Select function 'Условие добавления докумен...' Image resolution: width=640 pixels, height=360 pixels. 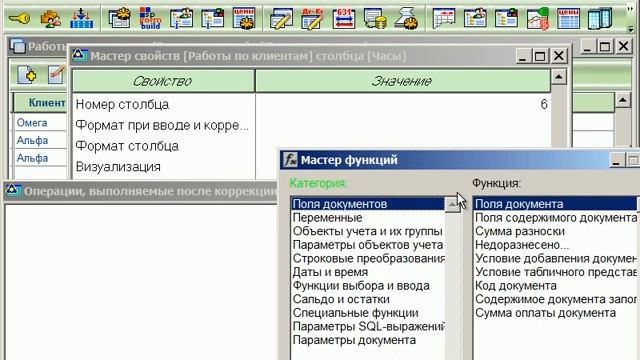[x=556, y=258]
